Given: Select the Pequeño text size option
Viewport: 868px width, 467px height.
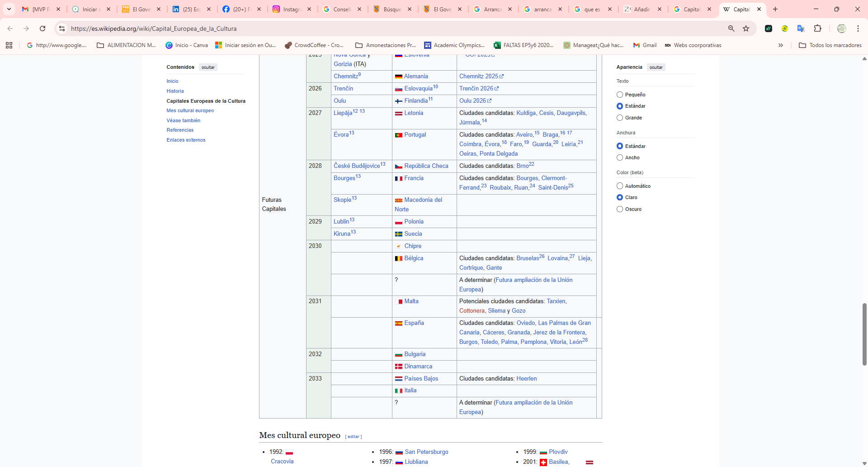Looking at the screenshot, I should click(620, 95).
